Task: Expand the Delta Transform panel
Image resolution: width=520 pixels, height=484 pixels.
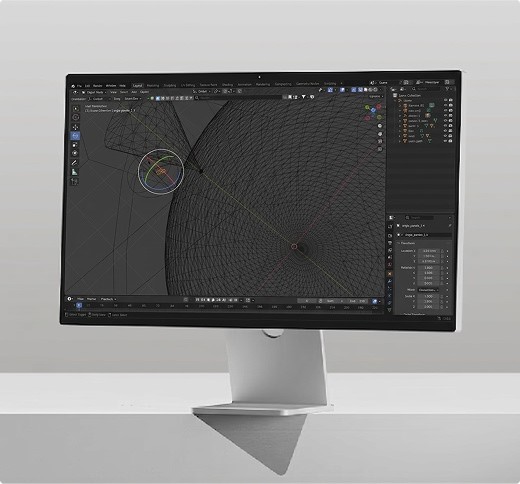Action: click(413, 314)
